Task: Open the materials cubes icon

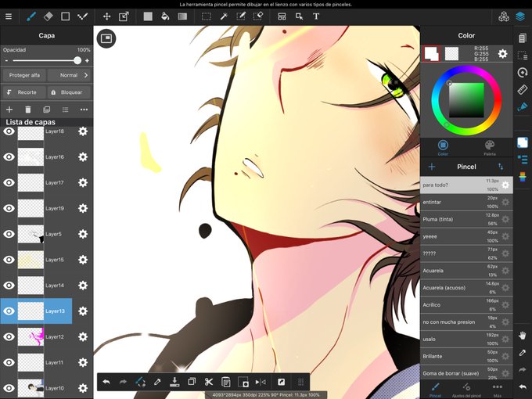Action: (x=504, y=16)
